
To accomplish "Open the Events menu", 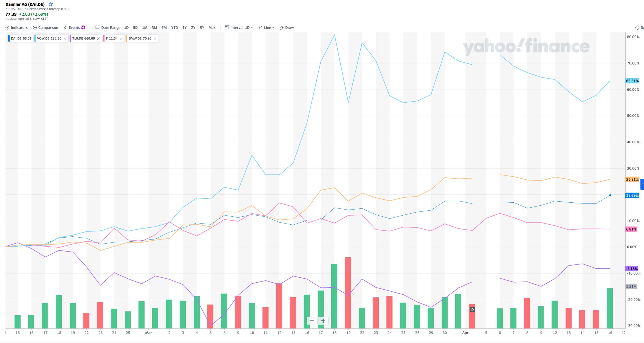I will [x=74, y=27].
